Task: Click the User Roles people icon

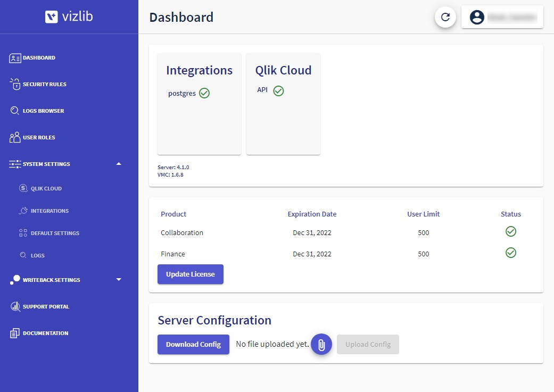Action: (x=15, y=137)
